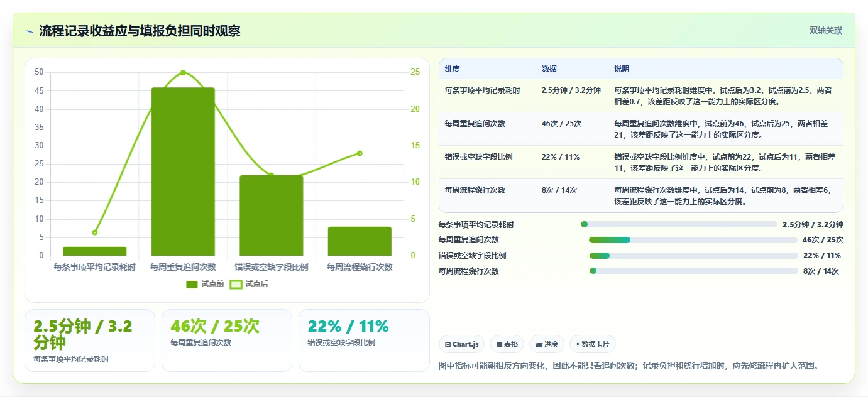Click description text for 每条事项平均记录耗时 row
The height and width of the screenshot is (397, 868).
point(723,96)
